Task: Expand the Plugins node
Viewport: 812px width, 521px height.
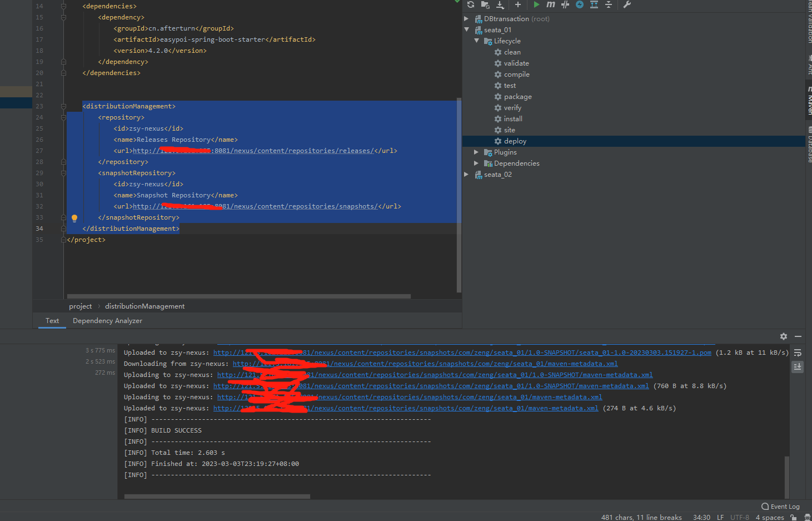Action: point(476,152)
